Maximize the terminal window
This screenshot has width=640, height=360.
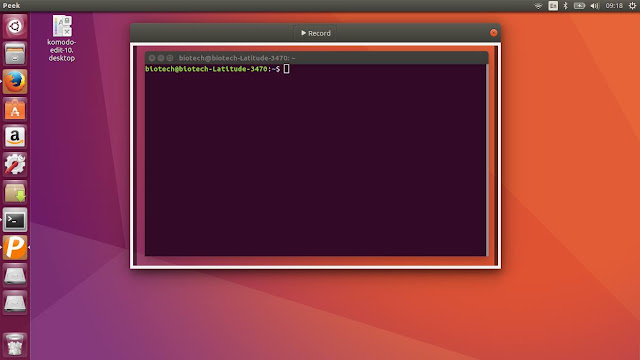170,58
